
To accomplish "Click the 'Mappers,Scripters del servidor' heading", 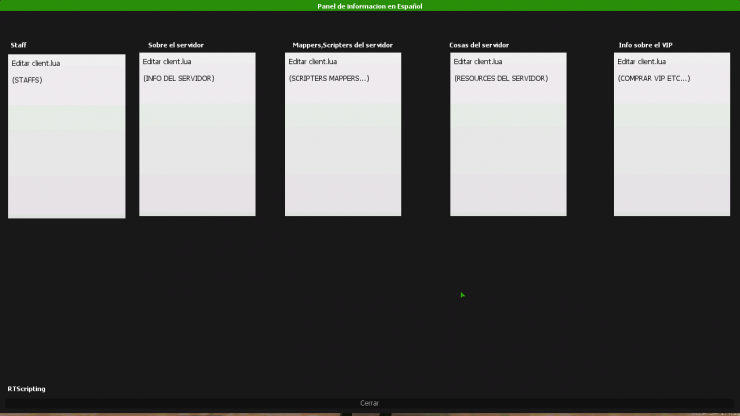I will pos(342,45).
